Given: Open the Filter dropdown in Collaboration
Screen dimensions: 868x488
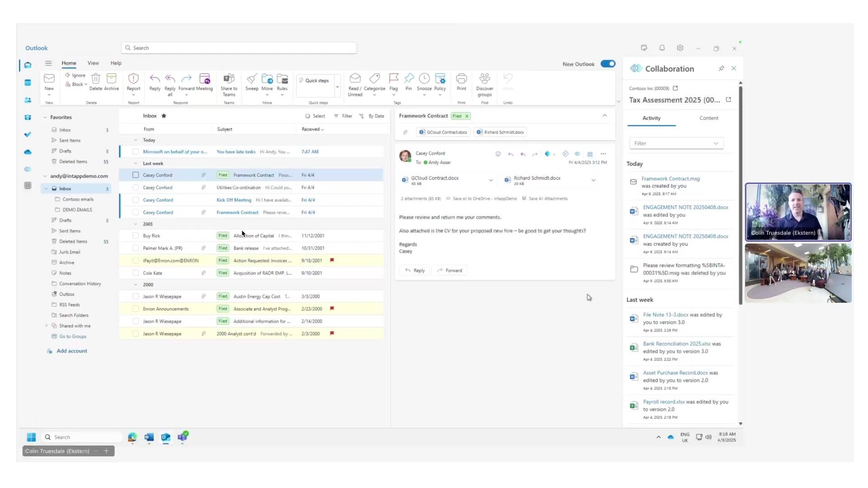Looking at the screenshot, I should pyautogui.click(x=676, y=143).
